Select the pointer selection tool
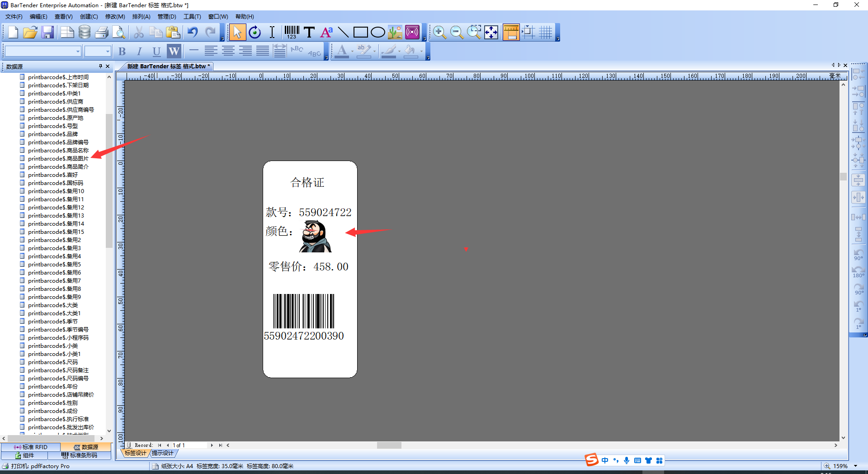 coord(237,33)
